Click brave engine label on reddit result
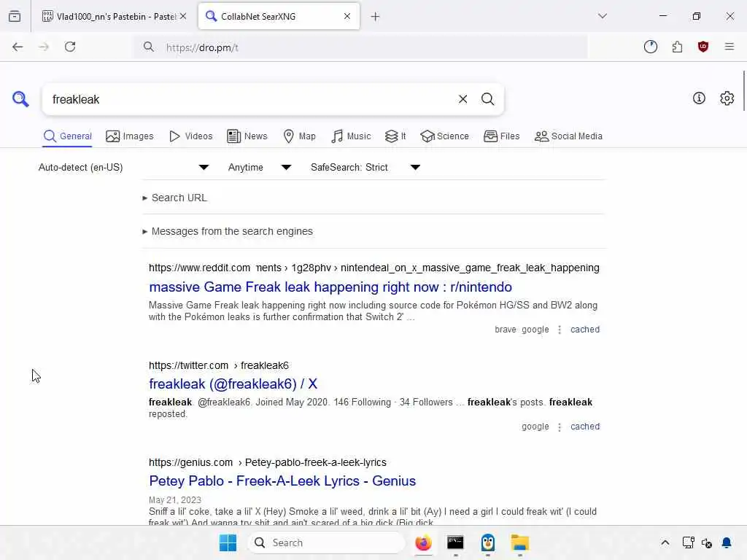This screenshot has height=560, width=747. (x=505, y=330)
